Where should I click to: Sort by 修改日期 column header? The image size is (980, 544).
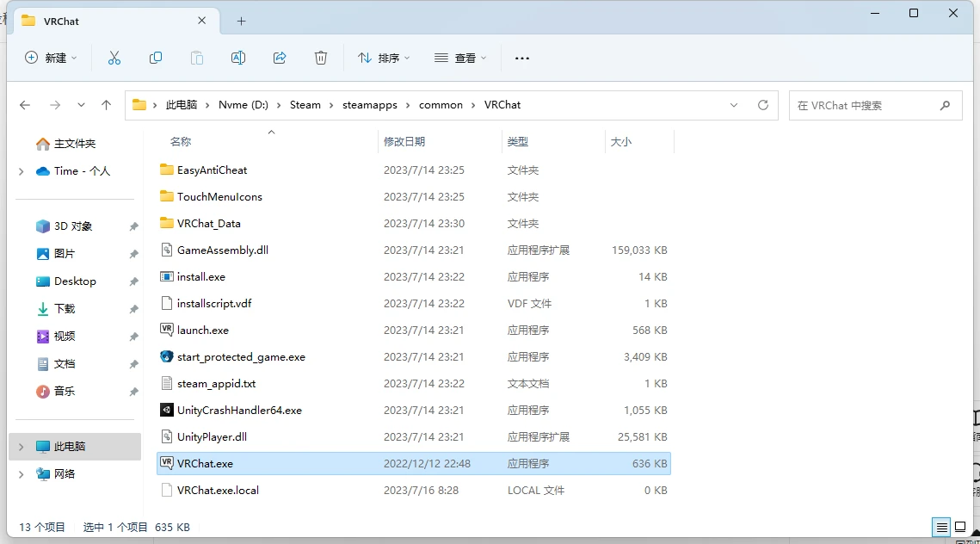click(x=404, y=142)
